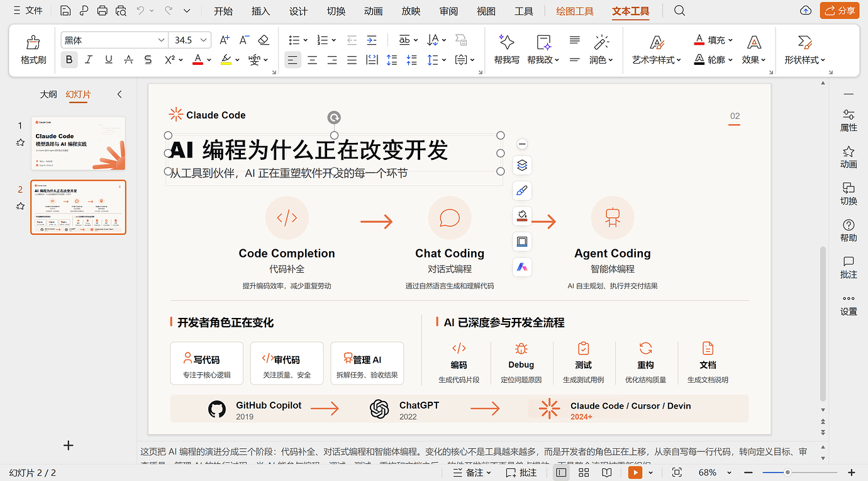Click the search magnifier icon in the menu bar

tap(679, 11)
